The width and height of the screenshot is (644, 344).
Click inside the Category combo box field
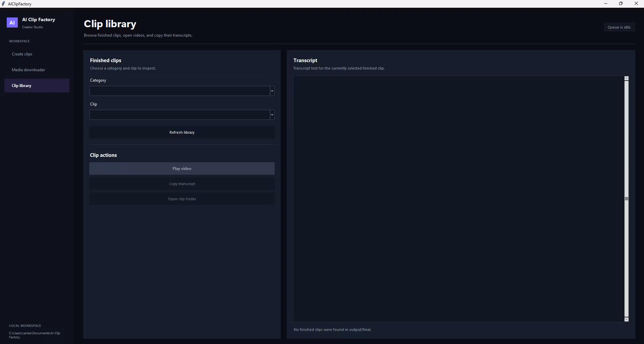180,91
